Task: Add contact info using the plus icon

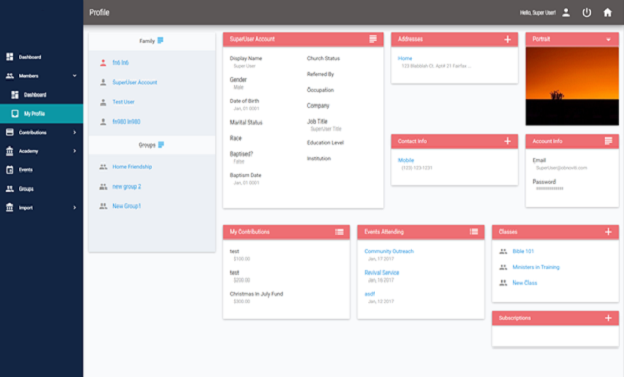Action: pos(507,141)
